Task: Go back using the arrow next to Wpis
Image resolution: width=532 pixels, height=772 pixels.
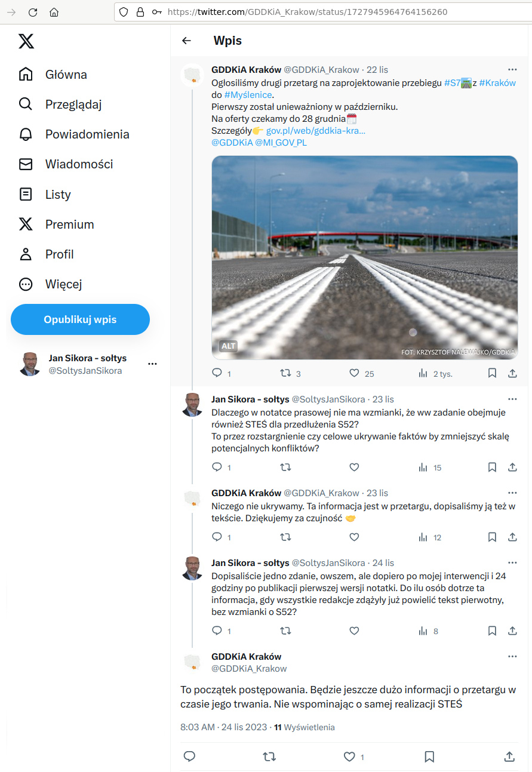Action: 187,41
